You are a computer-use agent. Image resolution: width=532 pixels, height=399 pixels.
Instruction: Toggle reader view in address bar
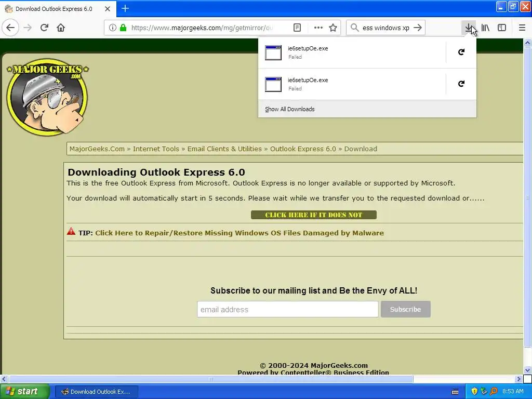297,28
